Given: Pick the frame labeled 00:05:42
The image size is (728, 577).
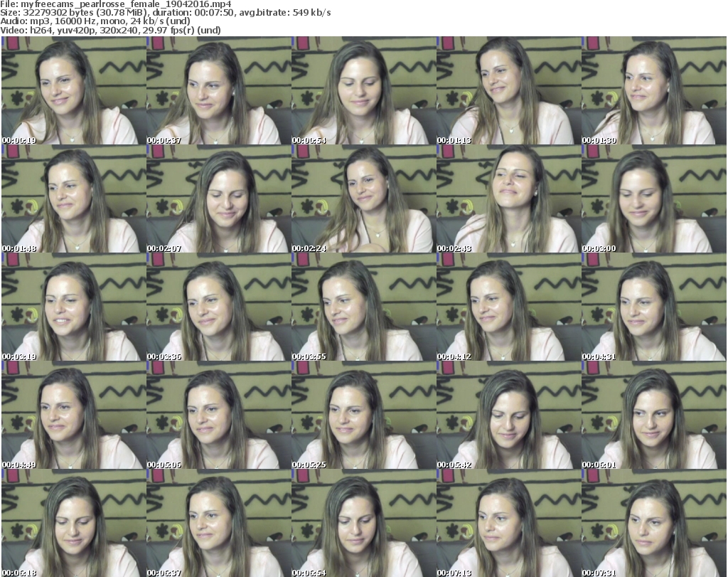Looking at the screenshot, I should coord(509,415).
